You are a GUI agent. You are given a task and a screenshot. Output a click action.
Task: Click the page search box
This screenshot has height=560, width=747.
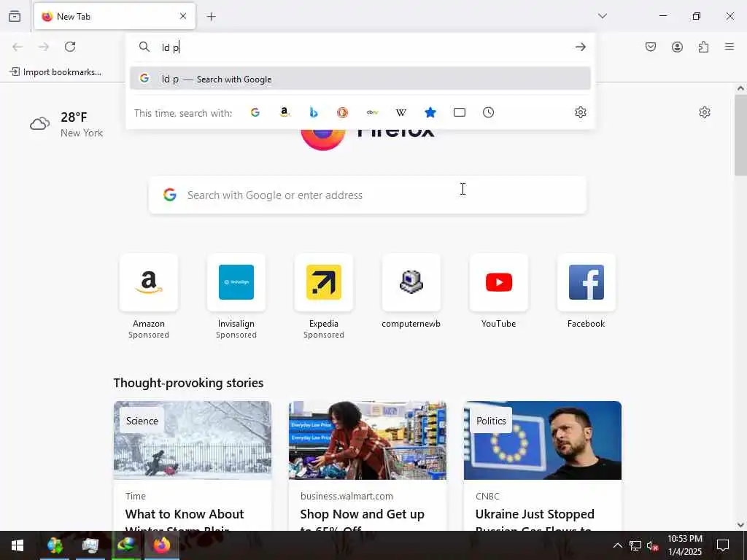click(x=368, y=195)
